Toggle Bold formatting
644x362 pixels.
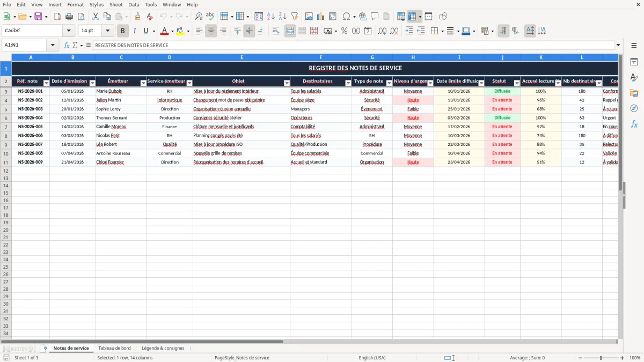click(x=122, y=31)
